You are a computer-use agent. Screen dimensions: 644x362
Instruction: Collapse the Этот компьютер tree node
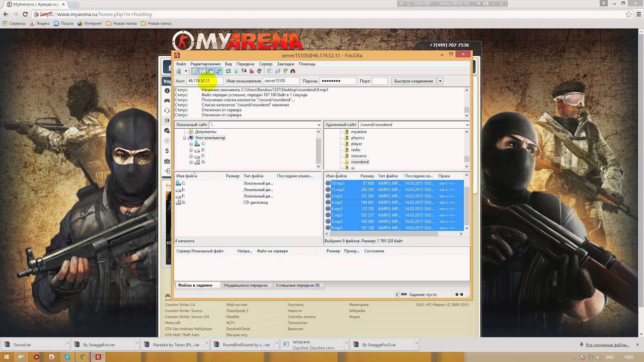click(x=185, y=138)
